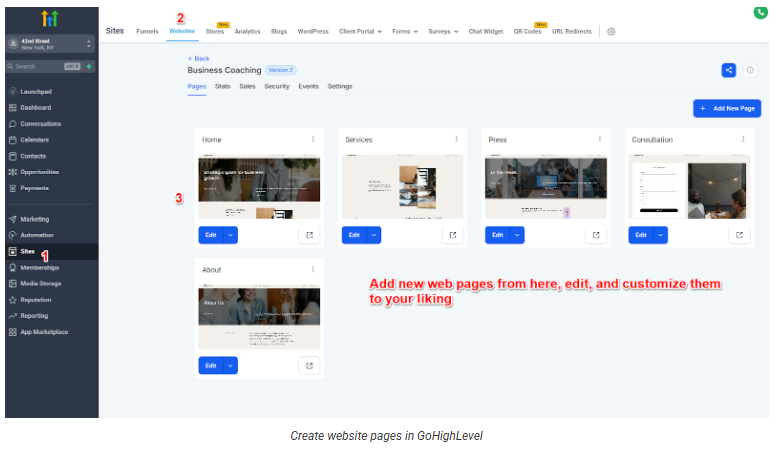
Task: Click the green phone dialer icon
Action: pos(761,12)
